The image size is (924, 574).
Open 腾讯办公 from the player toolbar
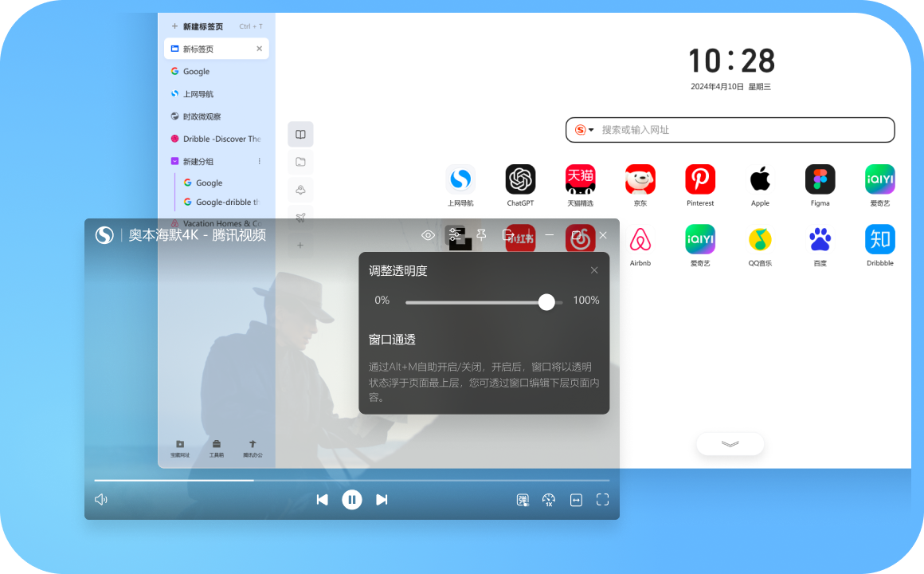pos(252,446)
